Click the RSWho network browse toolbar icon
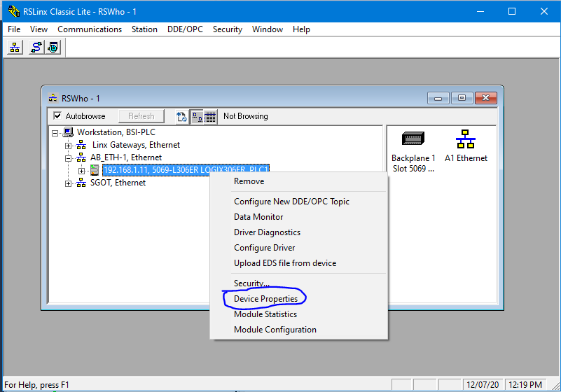The height and width of the screenshot is (392, 561). 15,47
